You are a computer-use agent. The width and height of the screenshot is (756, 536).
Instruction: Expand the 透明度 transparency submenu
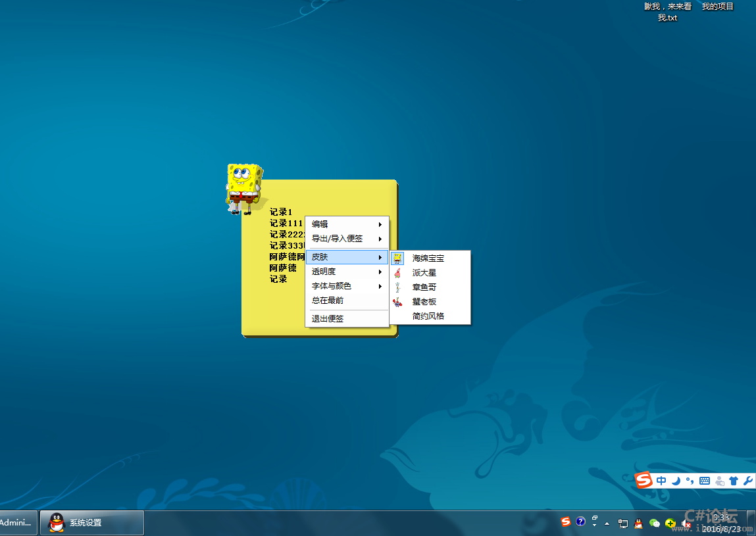(347, 272)
